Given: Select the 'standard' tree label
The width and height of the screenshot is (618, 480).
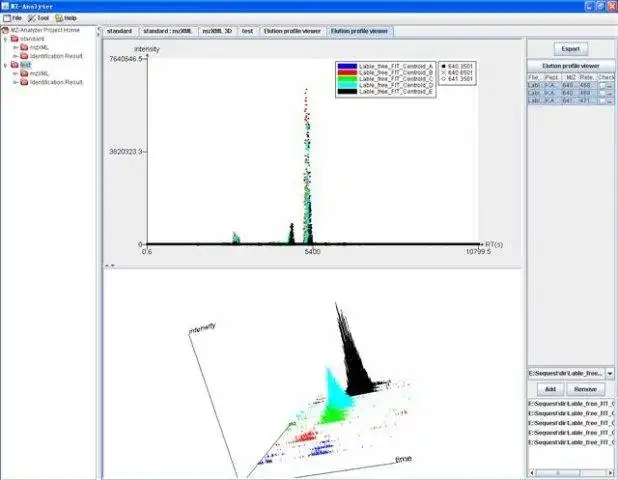Looking at the screenshot, I should point(32,39).
